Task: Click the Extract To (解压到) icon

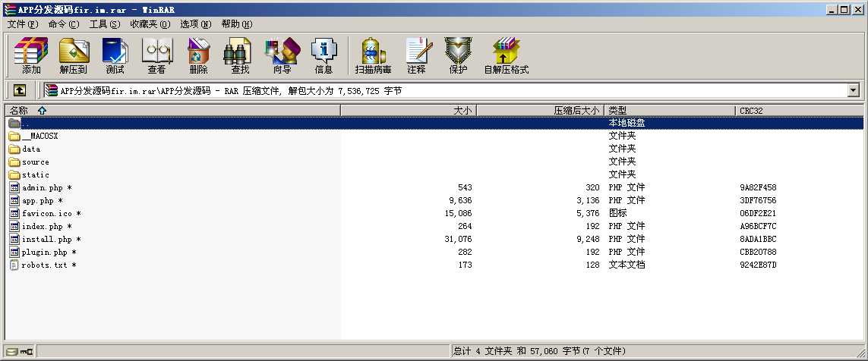Action: click(74, 56)
